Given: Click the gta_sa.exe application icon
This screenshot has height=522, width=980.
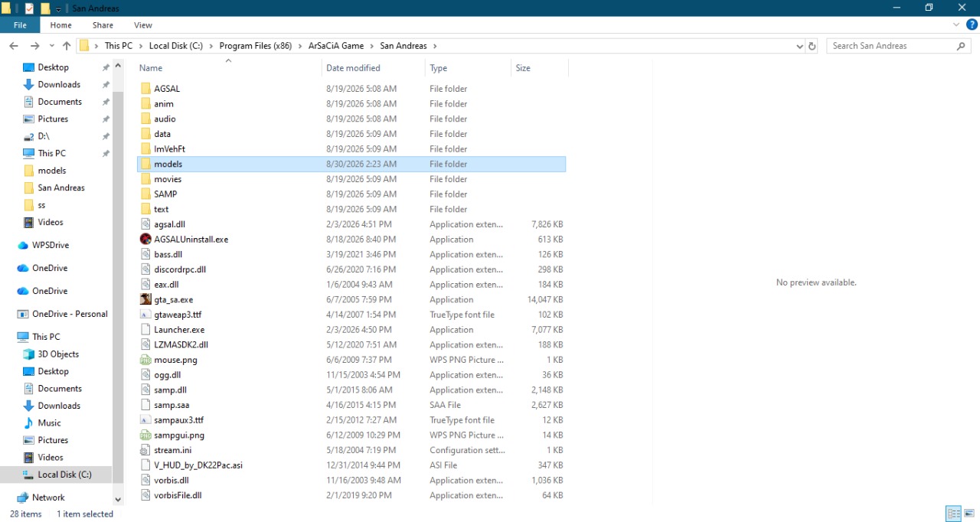Looking at the screenshot, I should point(146,299).
